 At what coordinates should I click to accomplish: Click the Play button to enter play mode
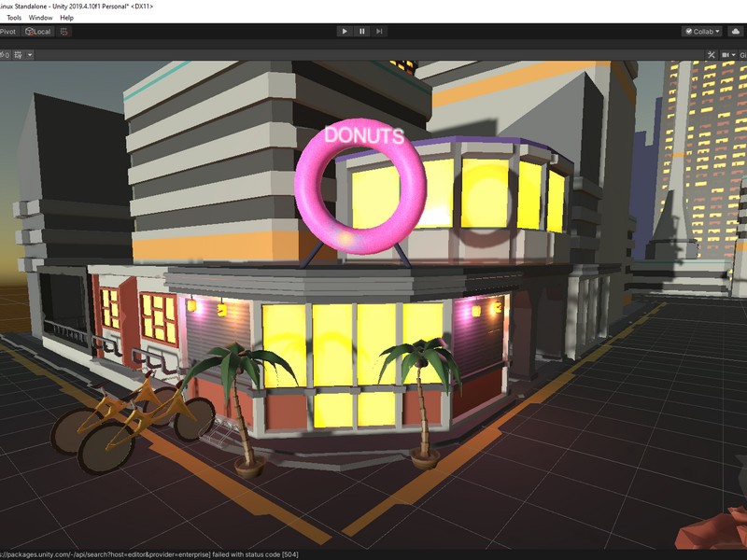point(345,29)
